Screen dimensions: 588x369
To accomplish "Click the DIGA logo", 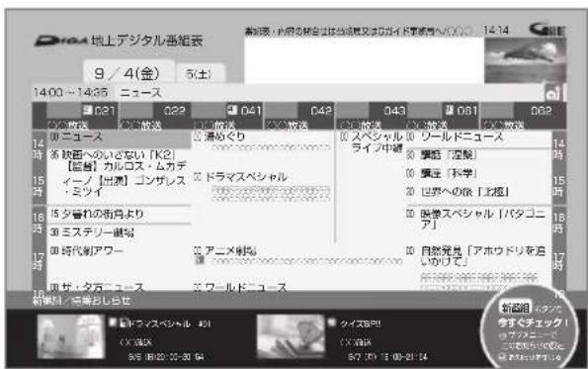I will tap(61, 41).
